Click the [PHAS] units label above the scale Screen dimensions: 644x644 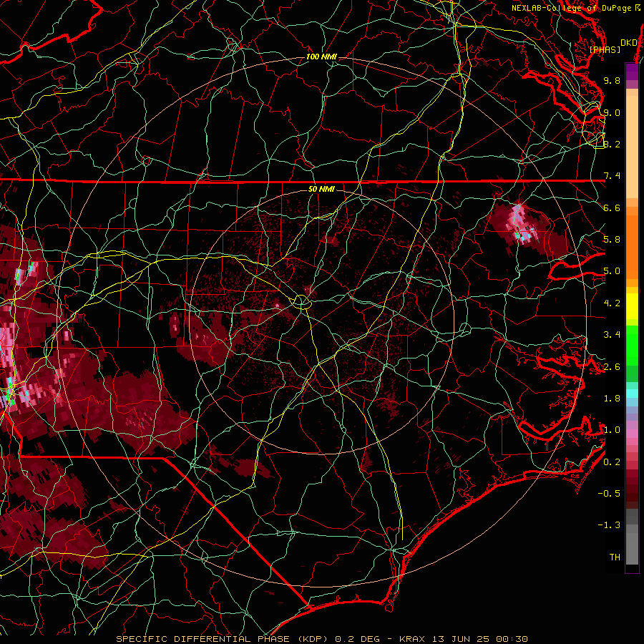605,49
